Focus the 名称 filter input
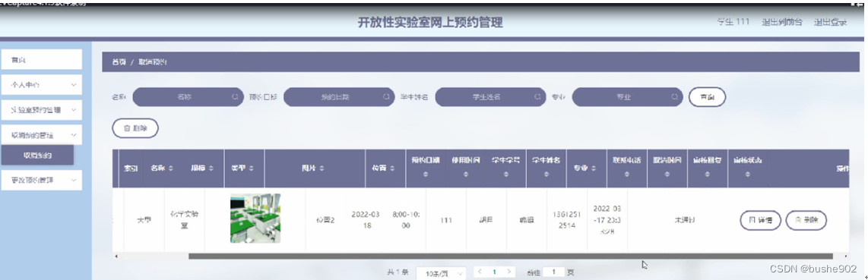The image size is (868, 280). click(x=188, y=96)
